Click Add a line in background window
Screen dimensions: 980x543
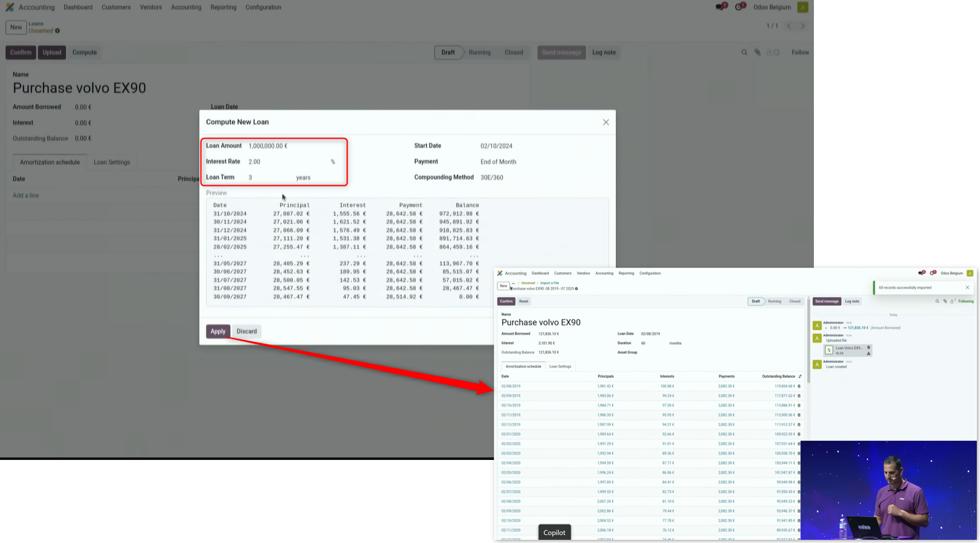click(x=26, y=195)
